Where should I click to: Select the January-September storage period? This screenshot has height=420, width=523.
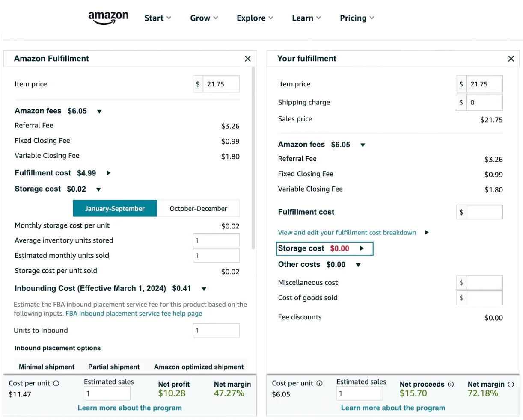115,209
